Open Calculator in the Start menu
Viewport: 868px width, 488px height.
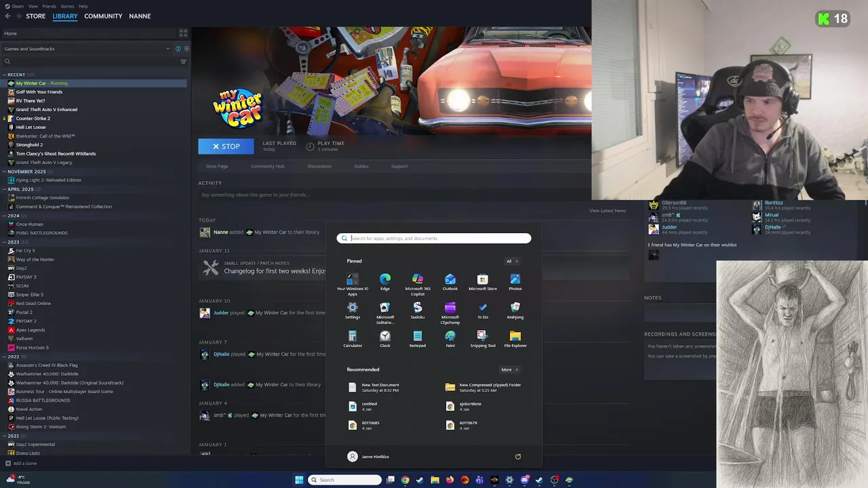point(353,340)
